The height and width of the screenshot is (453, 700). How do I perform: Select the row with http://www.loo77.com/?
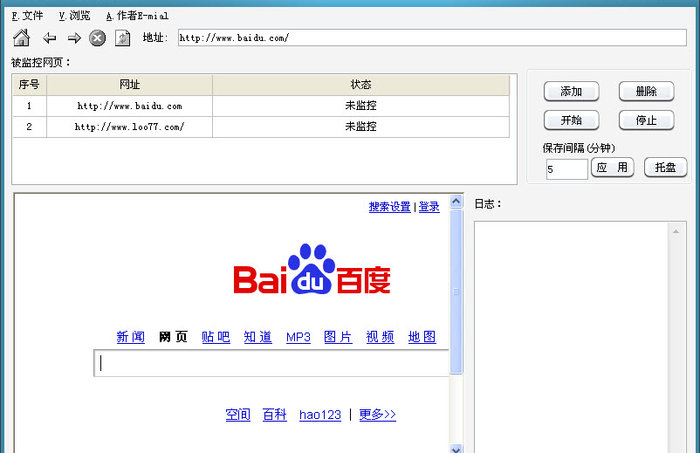(261, 127)
